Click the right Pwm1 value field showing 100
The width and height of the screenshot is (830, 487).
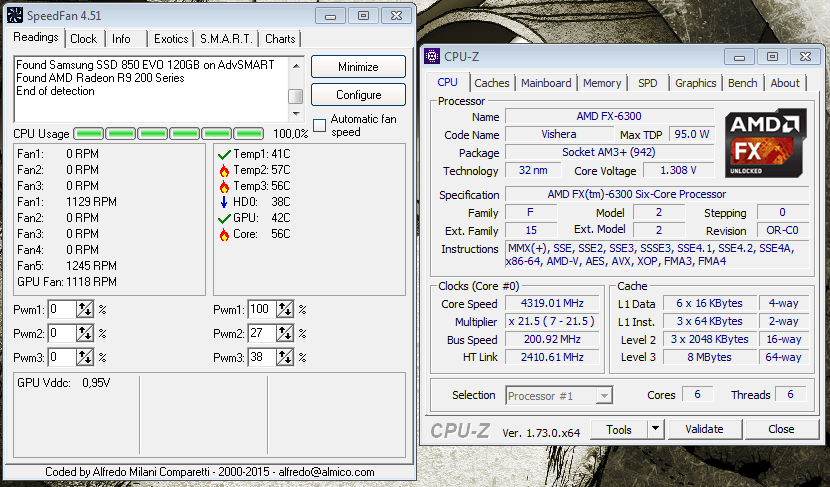[x=262, y=309]
